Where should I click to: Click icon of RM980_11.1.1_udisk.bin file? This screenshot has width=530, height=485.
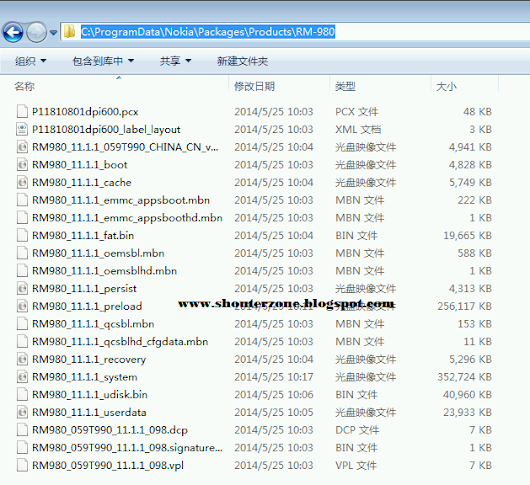(22, 394)
